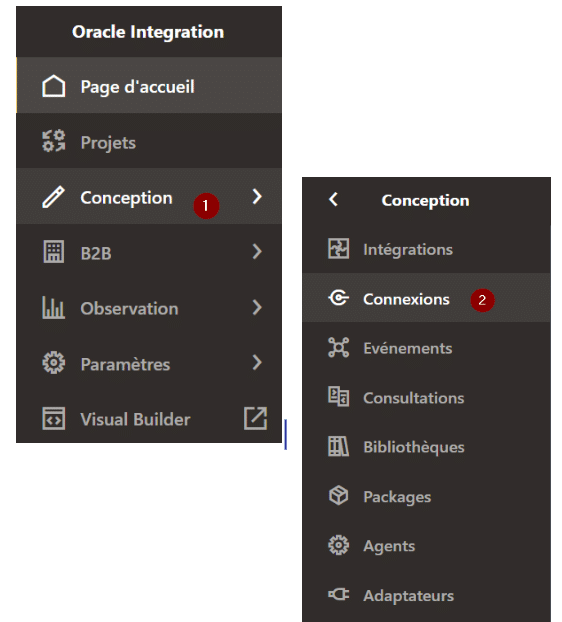Expand the B2B submenu arrow
The image size is (562, 622).
257,251
